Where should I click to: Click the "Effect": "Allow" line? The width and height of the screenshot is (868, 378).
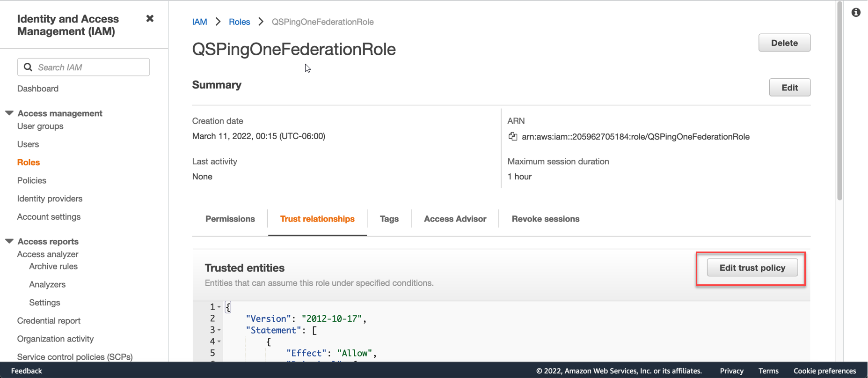332,353
